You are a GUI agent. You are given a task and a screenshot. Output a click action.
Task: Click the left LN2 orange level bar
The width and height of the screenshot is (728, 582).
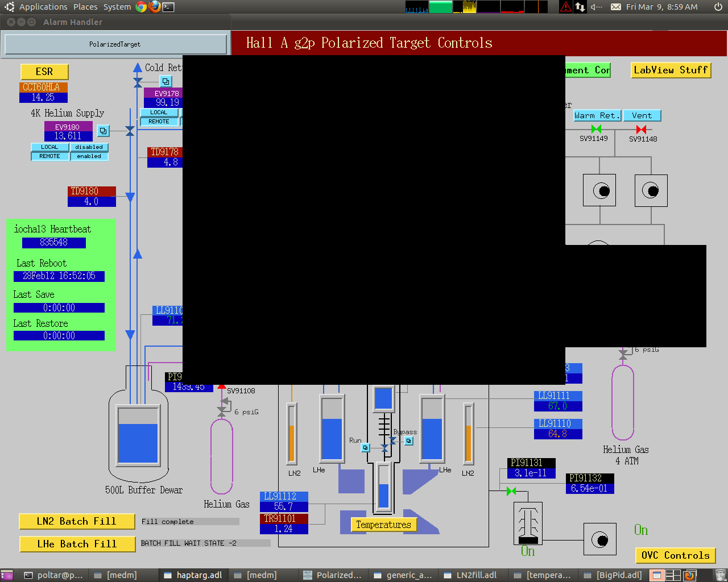click(x=292, y=433)
